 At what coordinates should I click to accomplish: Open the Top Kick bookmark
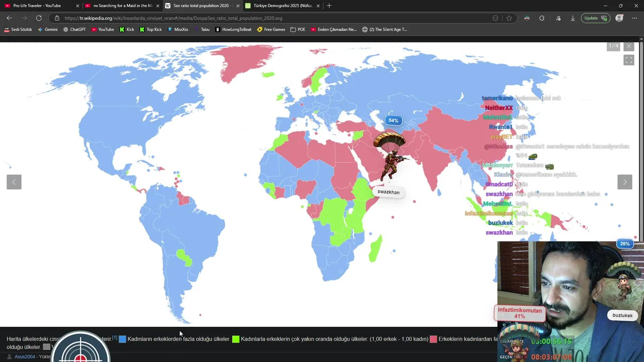point(150,29)
